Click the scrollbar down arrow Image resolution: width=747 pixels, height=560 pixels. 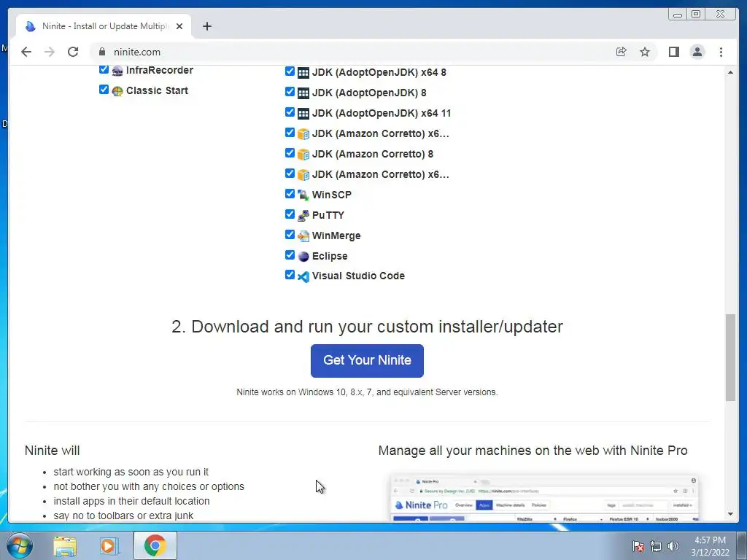[x=730, y=514]
